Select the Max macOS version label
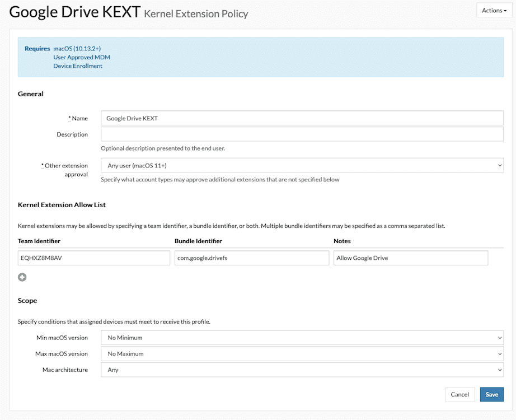Image resolution: width=516 pixels, height=420 pixels. [x=62, y=354]
